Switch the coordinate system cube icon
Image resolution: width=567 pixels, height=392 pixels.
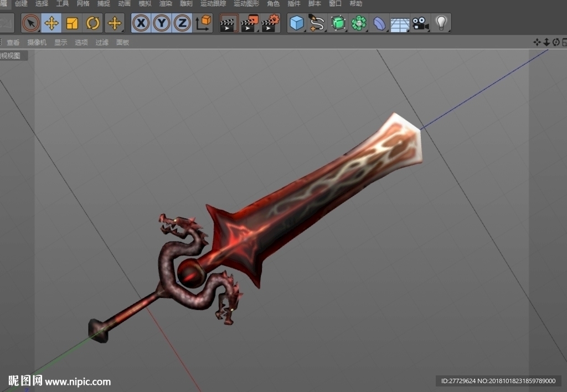[x=203, y=23]
